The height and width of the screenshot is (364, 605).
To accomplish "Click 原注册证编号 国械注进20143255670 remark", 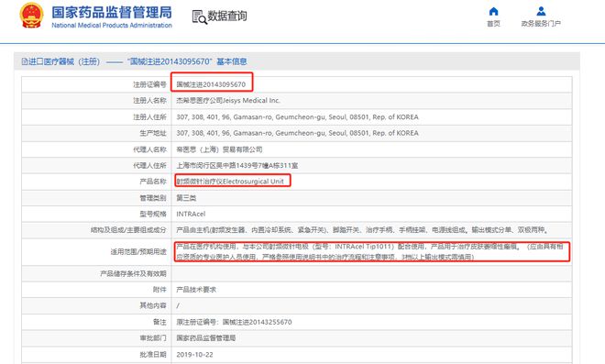I will [x=234, y=322].
